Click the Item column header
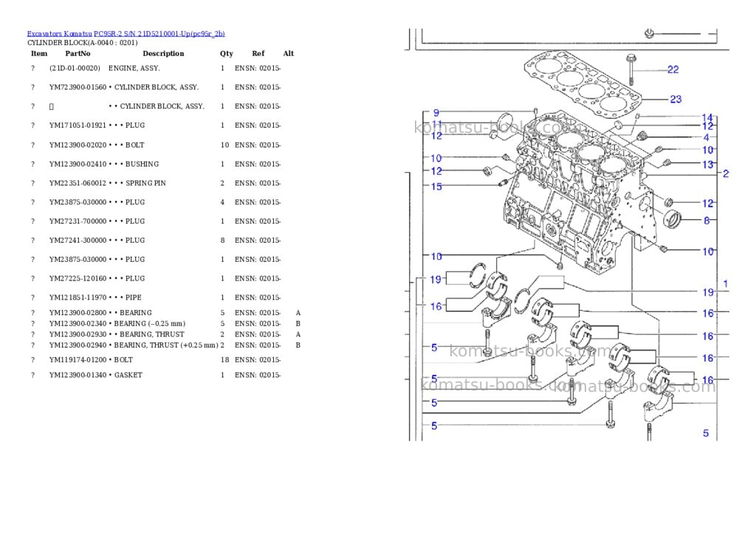This screenshot has height=535, width=756. 39,53
